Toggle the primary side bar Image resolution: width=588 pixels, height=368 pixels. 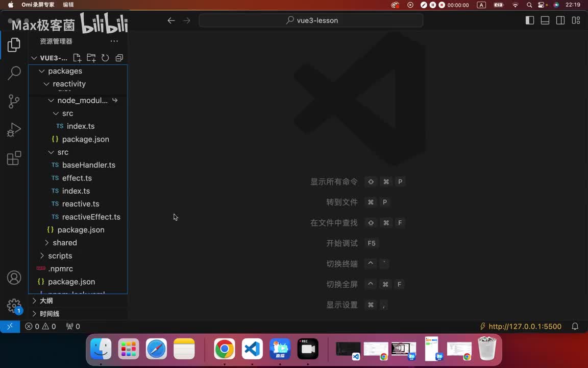(529, 20)
